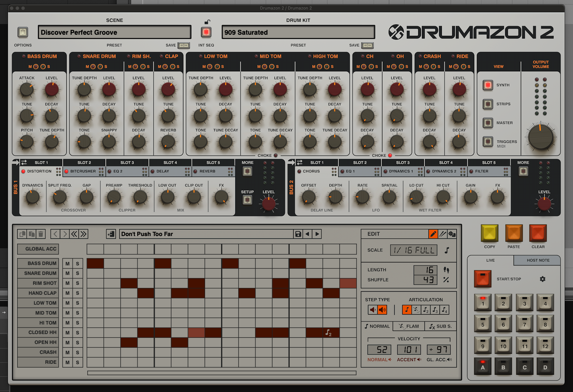Select the normal (quiet) step type speaker icon

coord(372,310)
